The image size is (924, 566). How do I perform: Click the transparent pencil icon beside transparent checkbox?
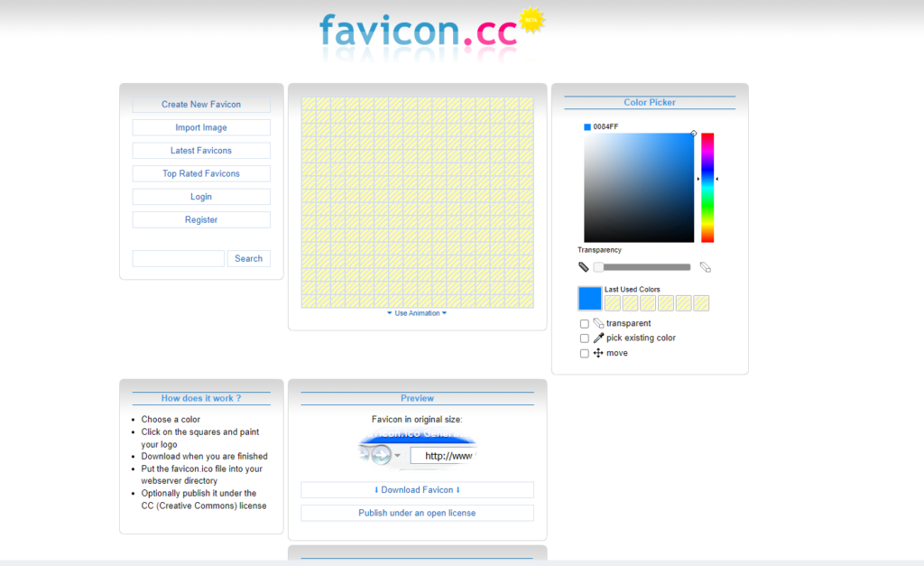point(600,323)
